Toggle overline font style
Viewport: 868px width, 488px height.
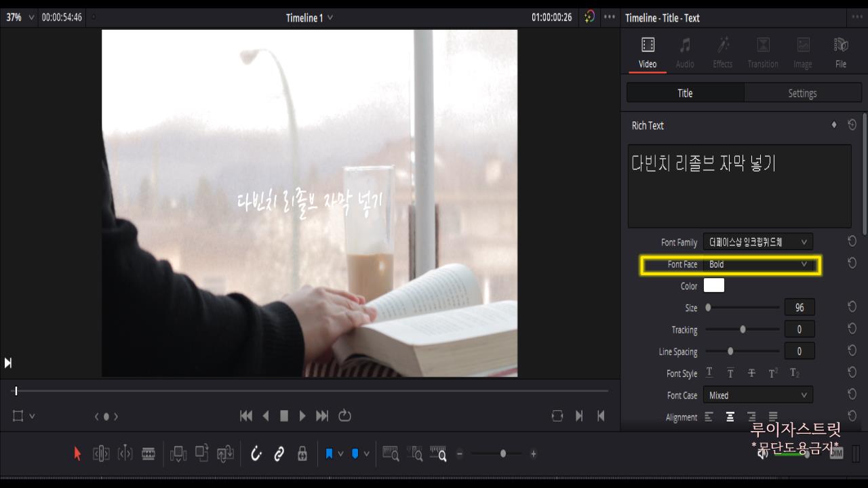coord(730,373)
